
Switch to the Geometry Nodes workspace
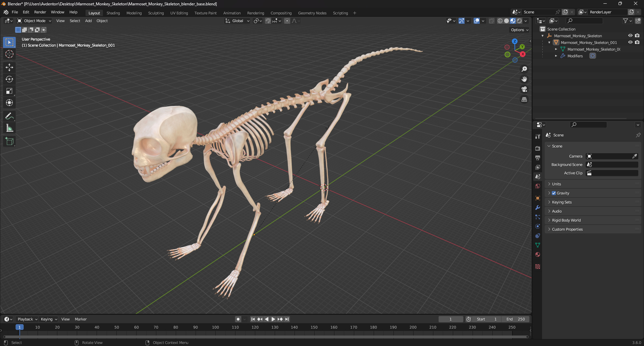click(x=312, y=13)
